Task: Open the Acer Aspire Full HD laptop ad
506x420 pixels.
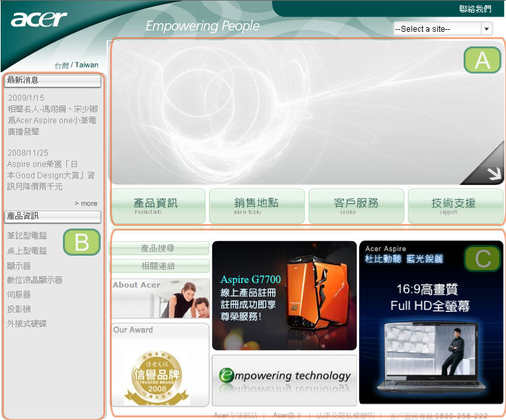Action: pos(431,322)
